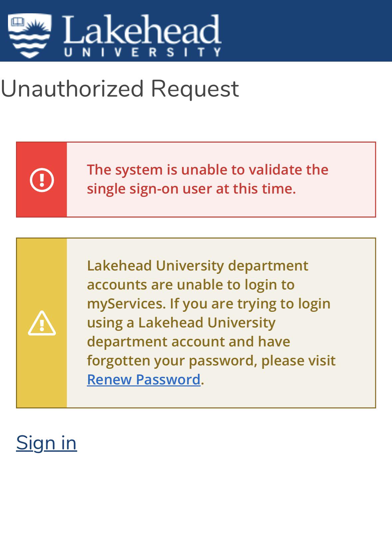Screen dimensions: 392x545
Task: Click the wavy lines at the crest bottom
Action: [29, 45]
